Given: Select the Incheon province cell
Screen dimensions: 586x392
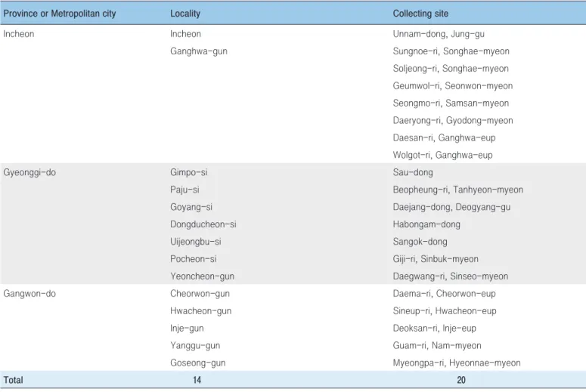Looking at the screenshot, I should coord(19,34).
